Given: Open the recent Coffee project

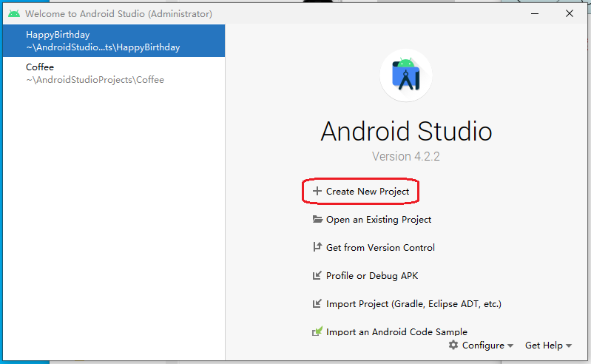Looking at the screenshot, I should pos(114,73).
